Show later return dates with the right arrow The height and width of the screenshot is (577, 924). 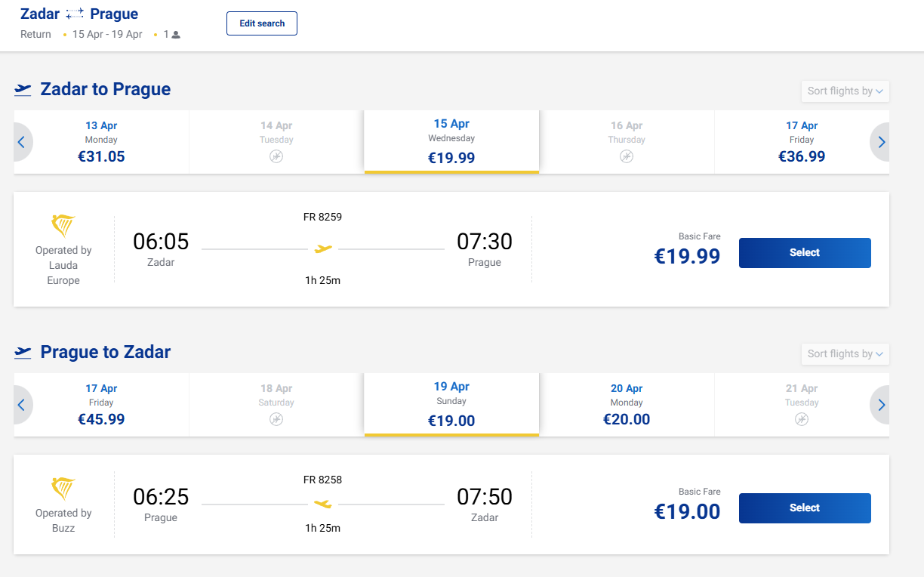click(881, 405)
